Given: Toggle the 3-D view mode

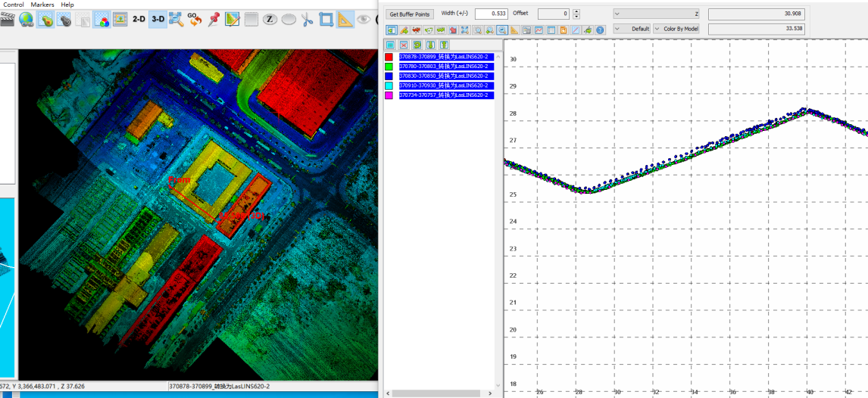Looking at the screenshot, I should point(158,19).
